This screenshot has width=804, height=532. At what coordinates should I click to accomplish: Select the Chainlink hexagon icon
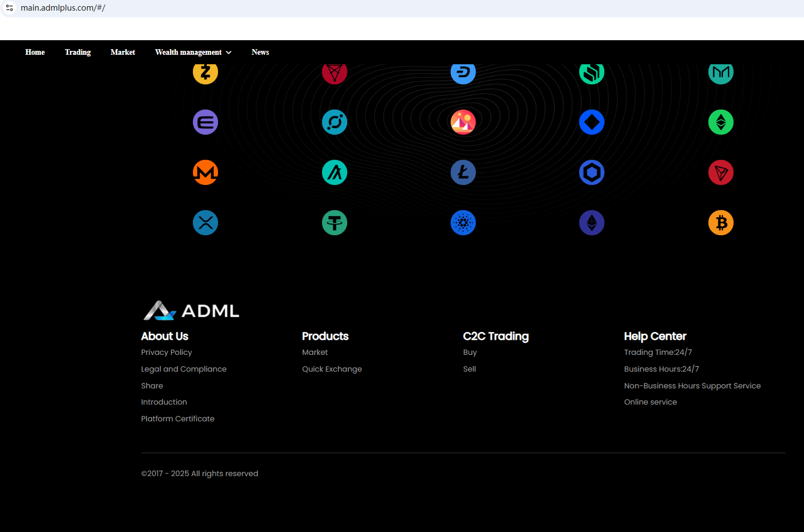[x=592, y=173]
